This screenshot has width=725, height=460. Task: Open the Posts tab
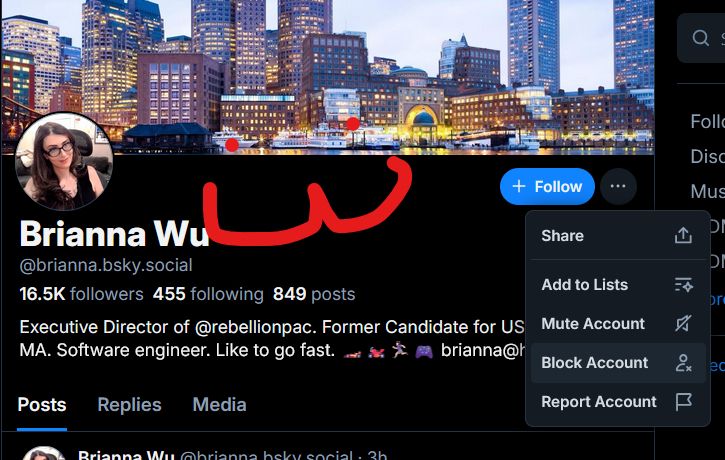coord(42,405)
